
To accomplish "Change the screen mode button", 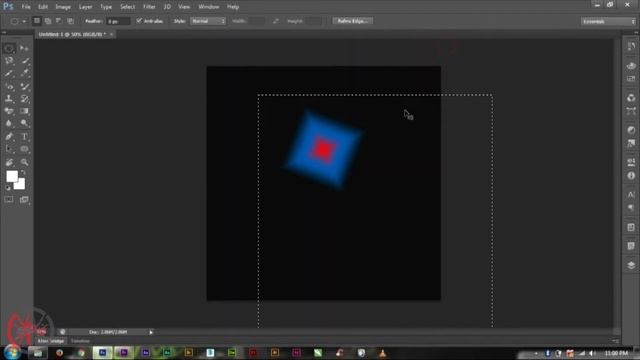I will click(24, 200).
